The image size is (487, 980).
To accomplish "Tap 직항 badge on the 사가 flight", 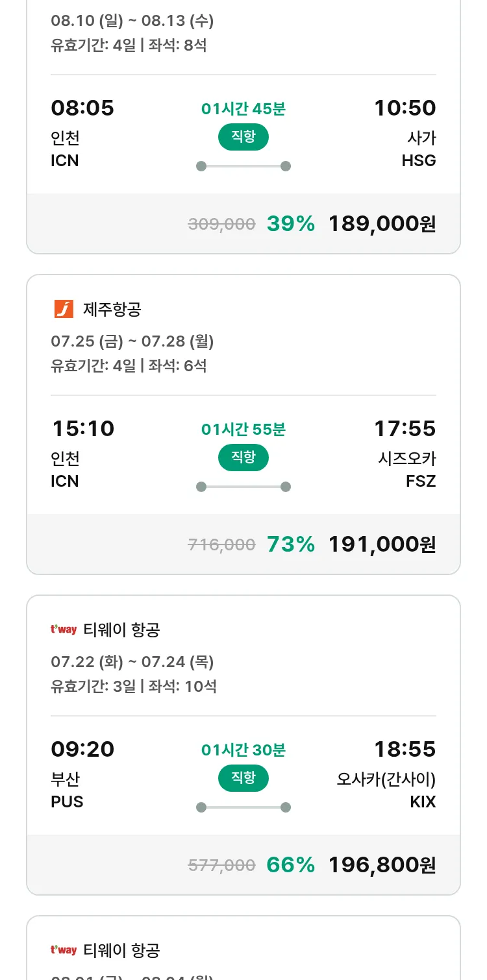I will tap(243, 137).
